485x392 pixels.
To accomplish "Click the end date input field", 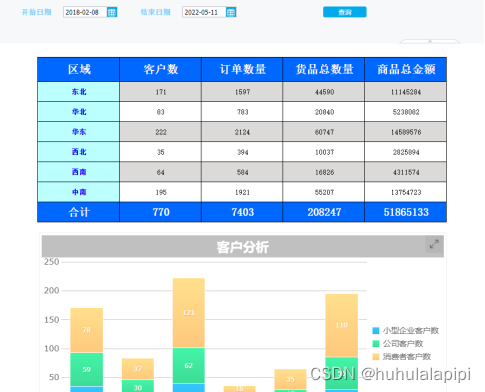I will [x=204, y=12].
